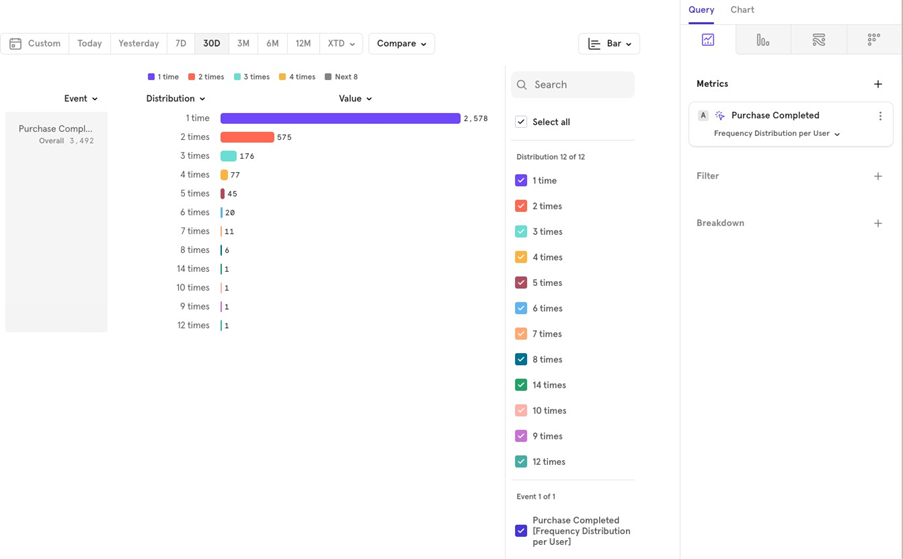Click the purple 1 time bar
Image resolution: width=903 pixels, height=559 pixels.
point(340,118)
